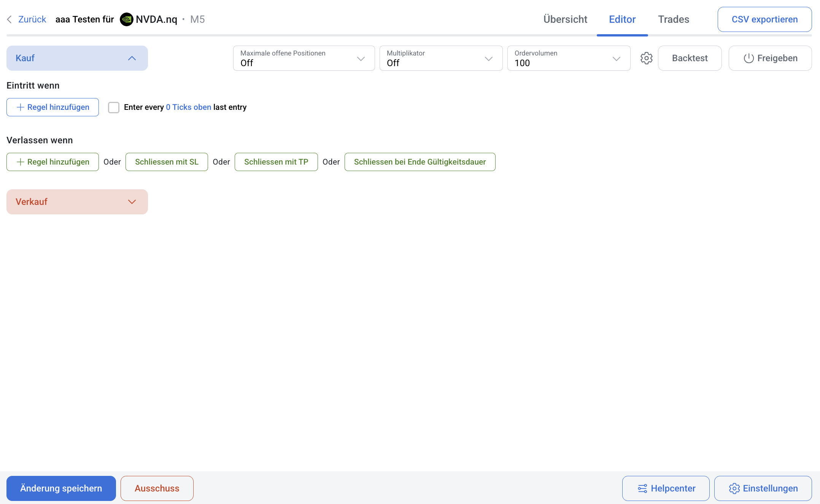This screenshot has width=820, height=504.
Task: Click the gear icon on Einstellungen
Action: (734, 488)
